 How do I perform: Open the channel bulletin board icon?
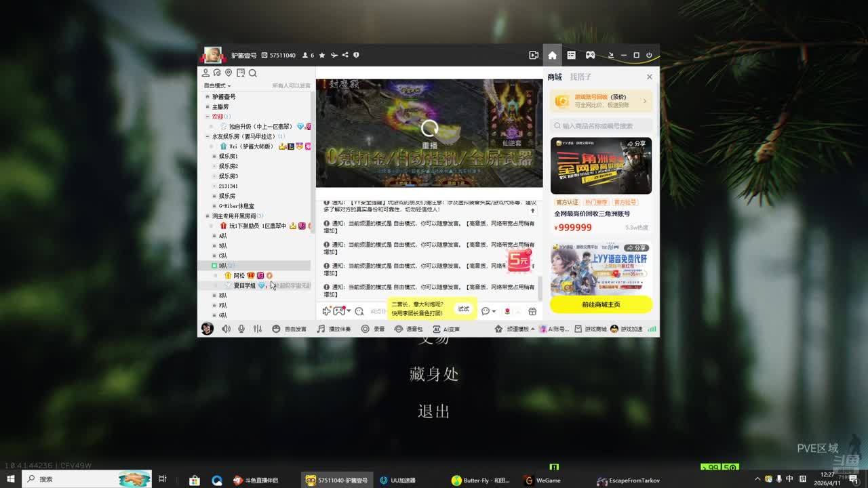point(240,73)
